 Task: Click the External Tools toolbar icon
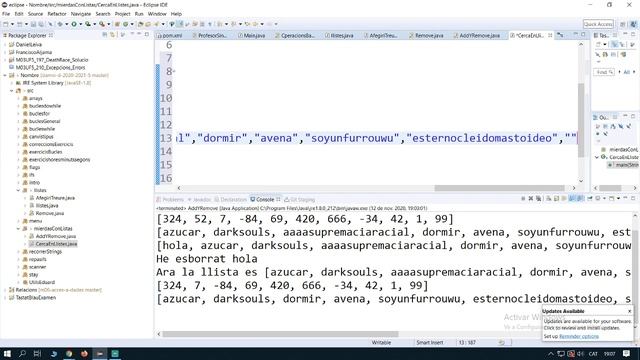tap(102, 24)
